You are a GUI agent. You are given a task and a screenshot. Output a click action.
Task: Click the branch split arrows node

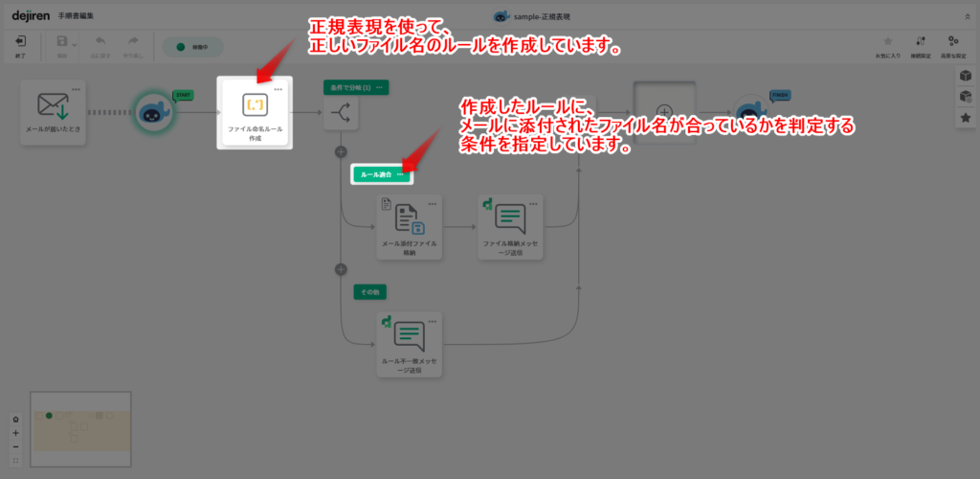pos(341,112)
